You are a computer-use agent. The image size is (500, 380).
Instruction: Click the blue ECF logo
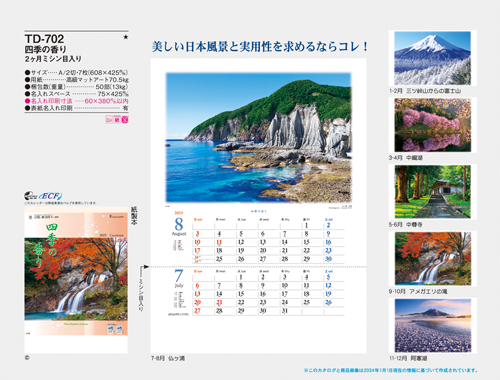pyautogui.click(x=51, y=196)
